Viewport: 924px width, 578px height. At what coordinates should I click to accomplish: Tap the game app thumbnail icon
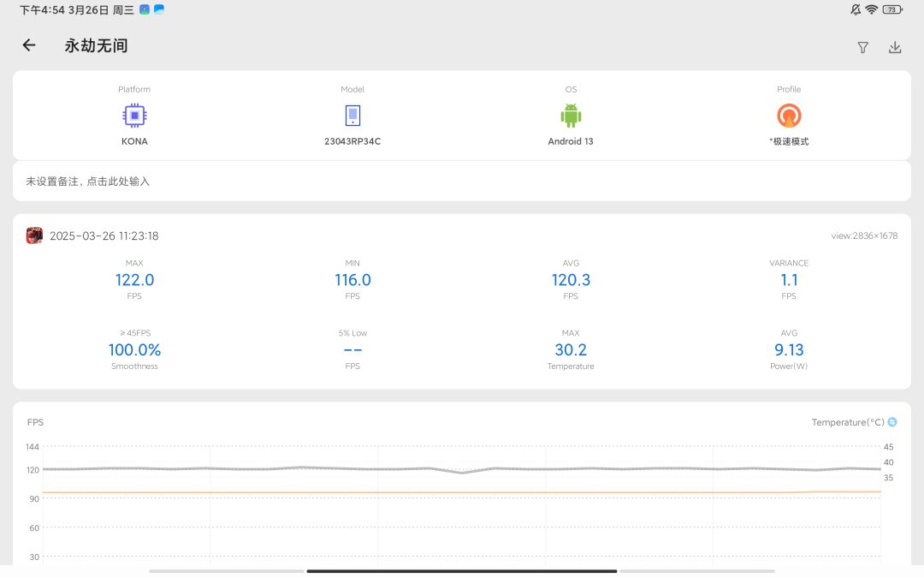[34, 235]
